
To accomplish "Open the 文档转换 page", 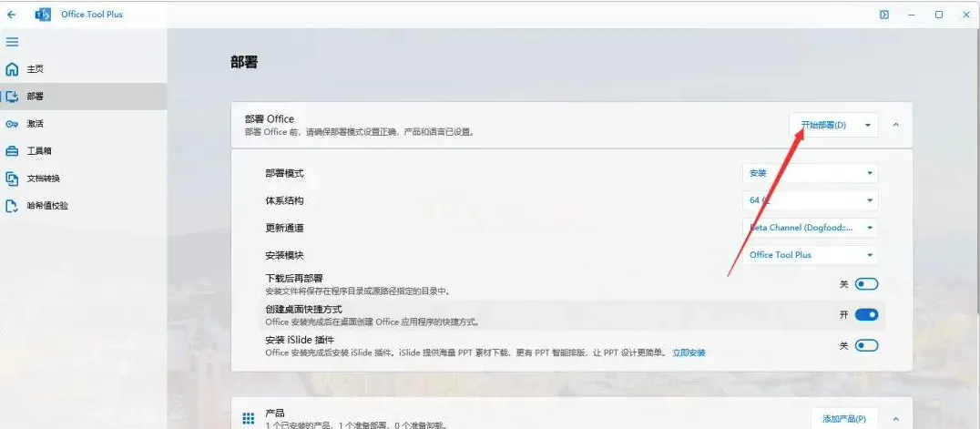I will click(x=84, y=179).
